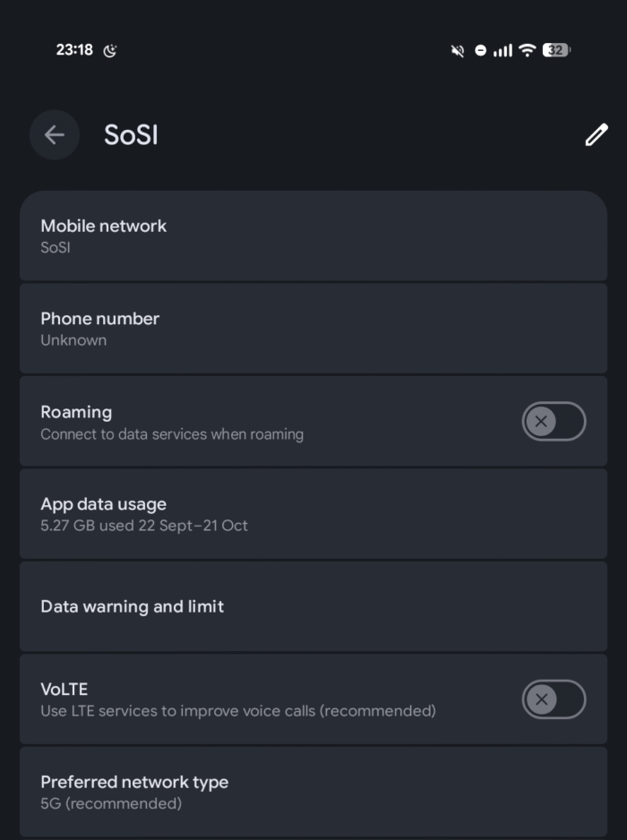This screenshot has width=627, height=840.
Task: Tap the pencil edit icon
Action: tap(596, 135)
